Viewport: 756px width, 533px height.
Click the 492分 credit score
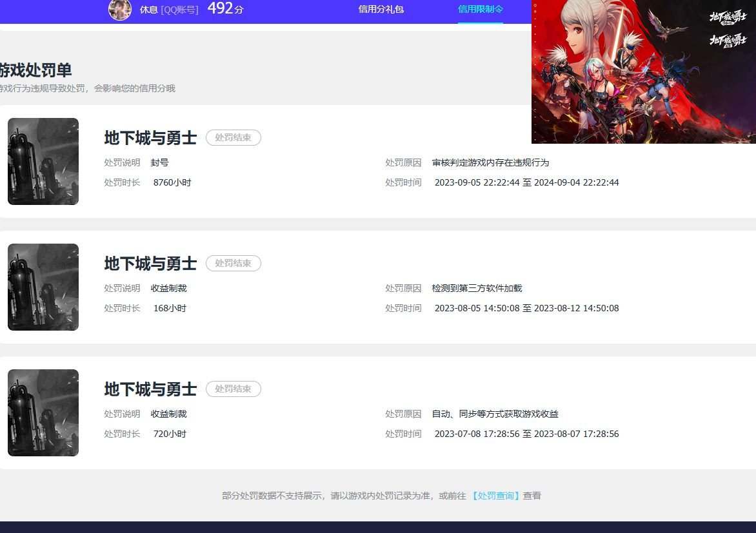[x=225, y=8]
